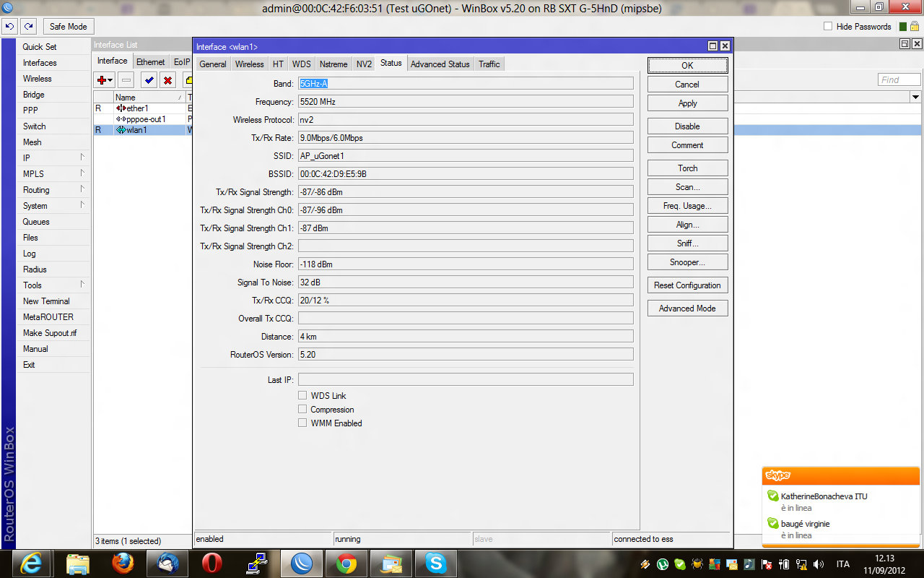
Task: Enable the WDS Link checkbox
Action: point(302,396)
